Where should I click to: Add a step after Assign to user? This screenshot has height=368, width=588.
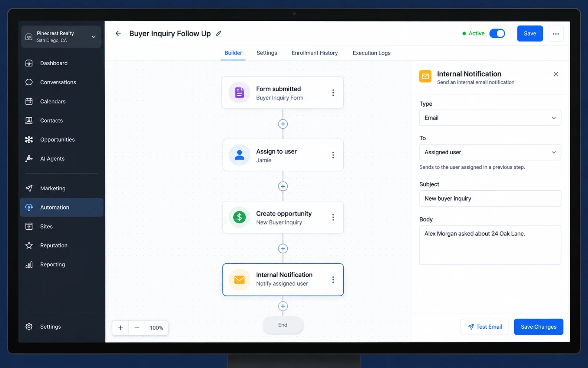point(283,186)
